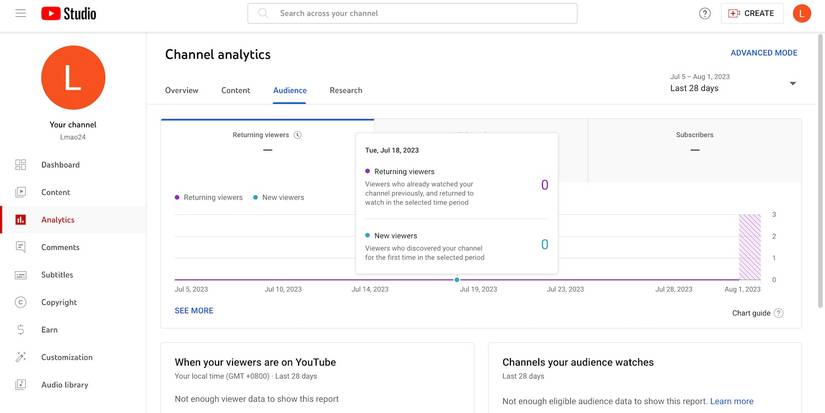Click the Customization wand icon

(21, 357)
